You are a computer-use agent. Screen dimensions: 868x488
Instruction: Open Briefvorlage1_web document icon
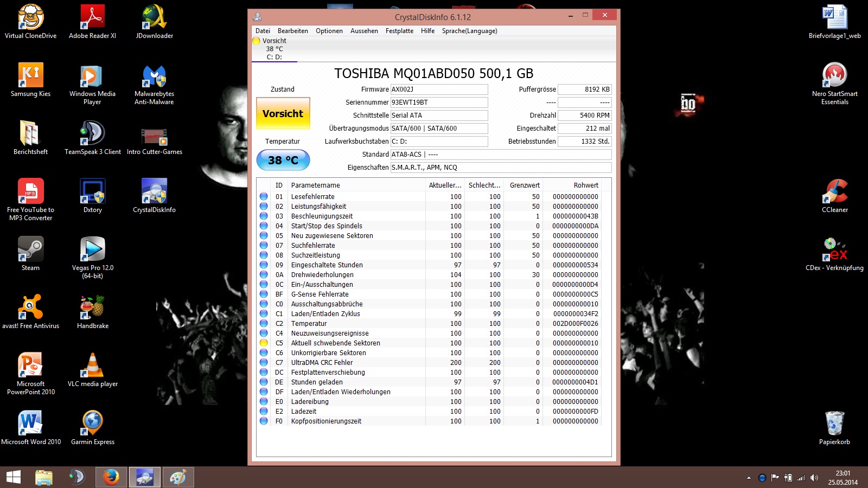[x=835, y=22]
